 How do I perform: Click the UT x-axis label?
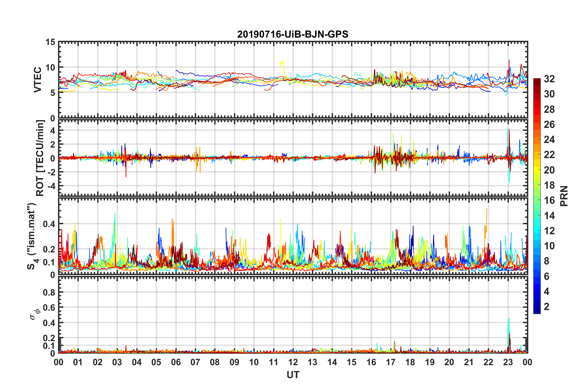(x=293, y=375)
